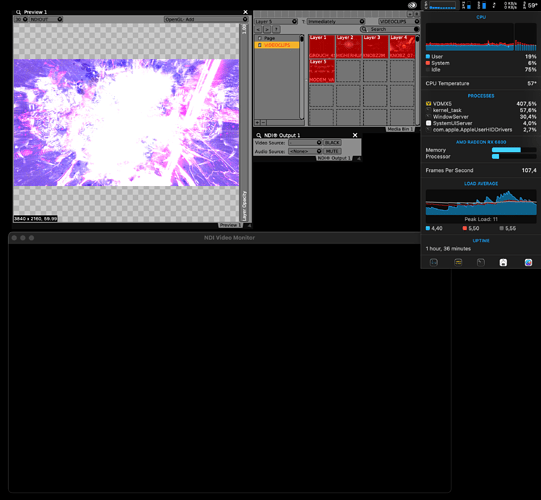
Task: Click the magnifier icon in NDI Output 1 title
Action: click(259, 135)
